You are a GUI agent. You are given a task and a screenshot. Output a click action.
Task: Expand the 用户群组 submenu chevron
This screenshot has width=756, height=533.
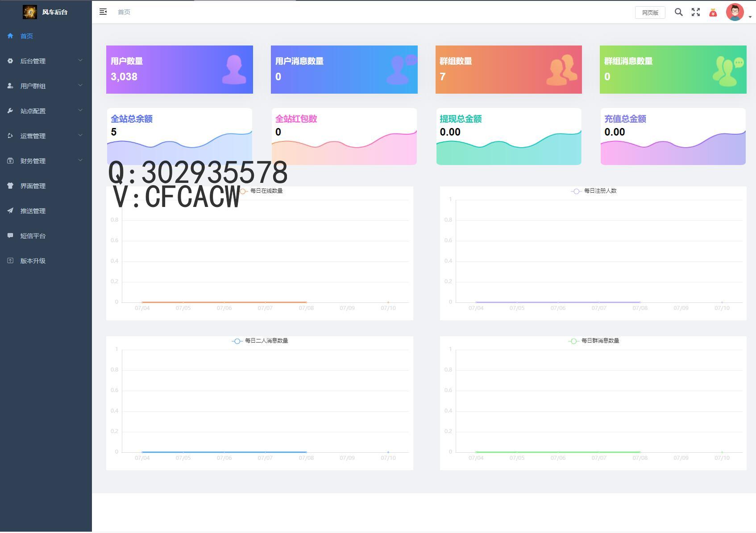80,86
